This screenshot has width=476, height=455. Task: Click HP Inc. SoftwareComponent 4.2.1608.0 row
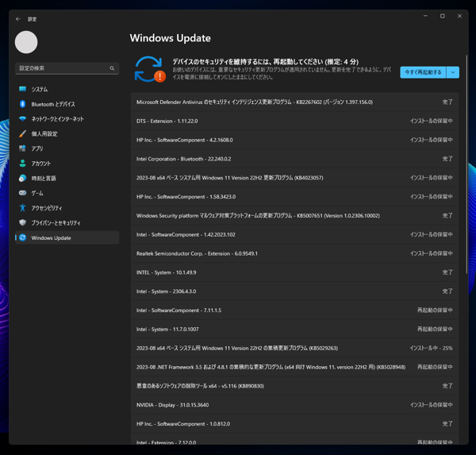point(294,140)
